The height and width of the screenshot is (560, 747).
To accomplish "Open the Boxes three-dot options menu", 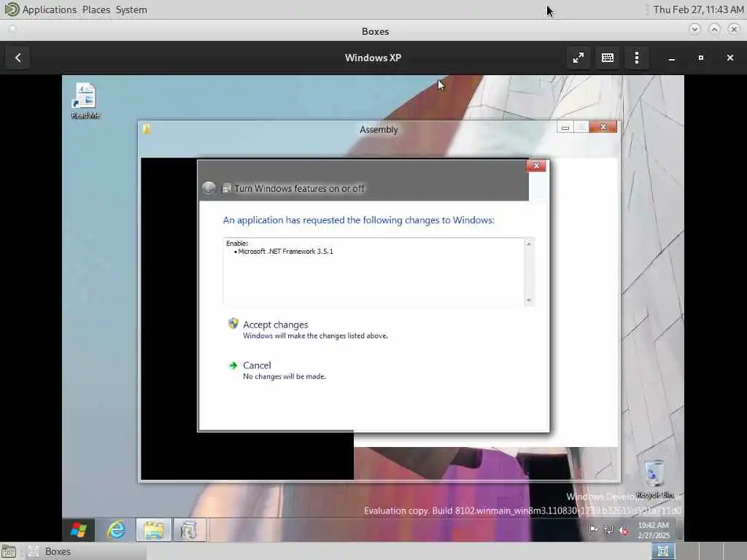I will 637,58.
